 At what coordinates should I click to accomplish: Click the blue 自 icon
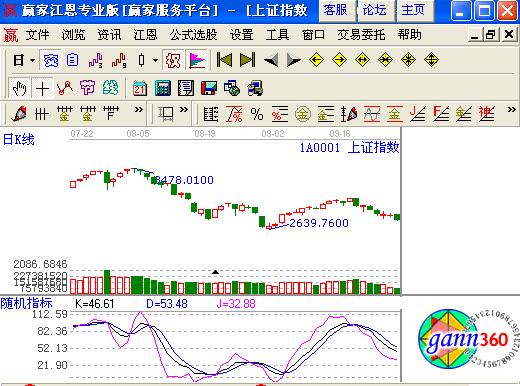click(x=73, y=60)
